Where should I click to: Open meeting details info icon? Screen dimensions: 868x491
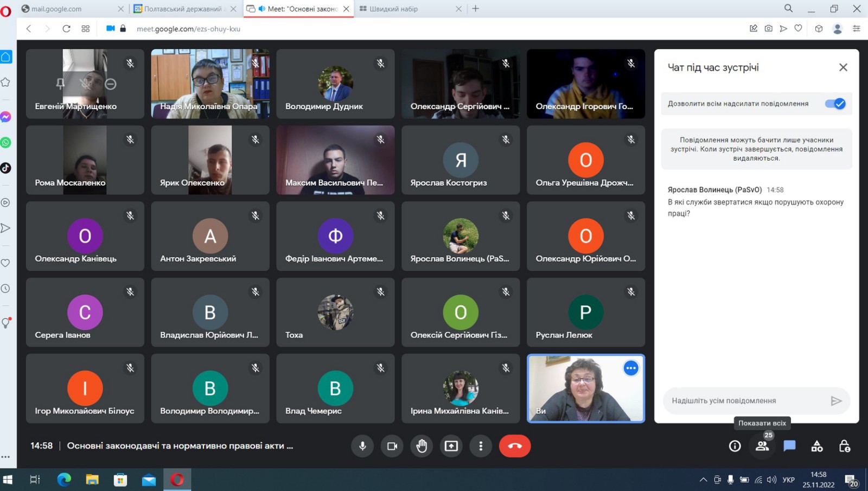(735, 446)
